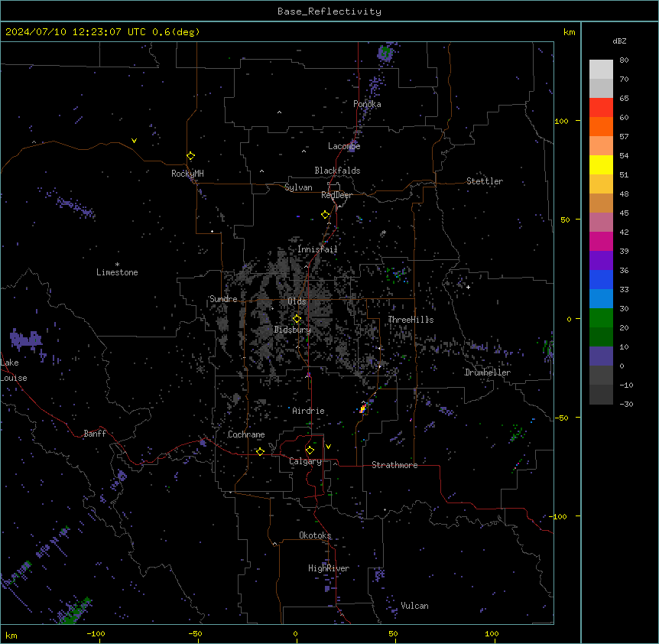659x644 pixels.
Task: Select the yellow diamond marker above Didsbury
Action: 297,319
